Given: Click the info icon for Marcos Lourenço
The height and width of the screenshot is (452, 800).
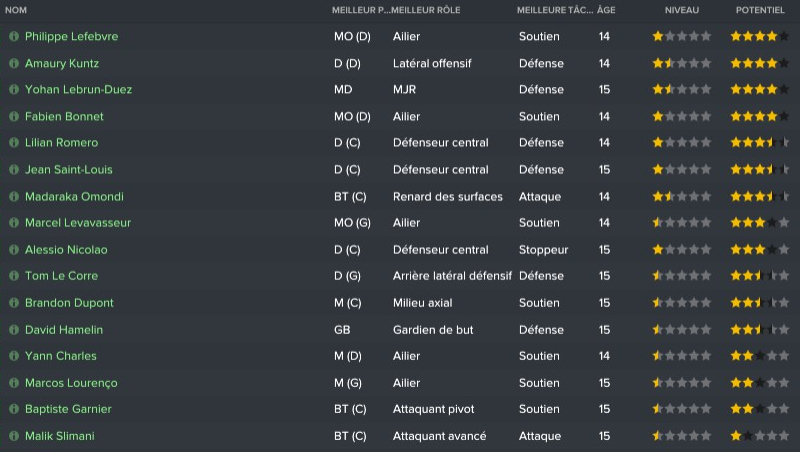Looking at the screenshot, I should (x=14, y=383).
